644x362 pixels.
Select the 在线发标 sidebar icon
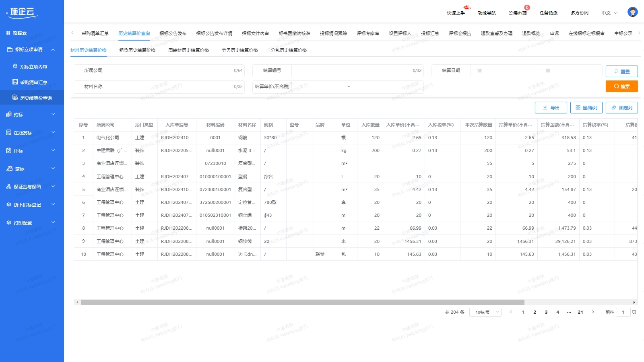[x=9, y=132]
